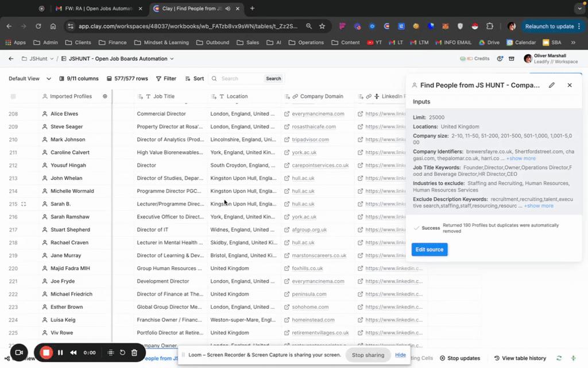Click the Edit source button
588x368 pixels.
click(x=429, y=250)
